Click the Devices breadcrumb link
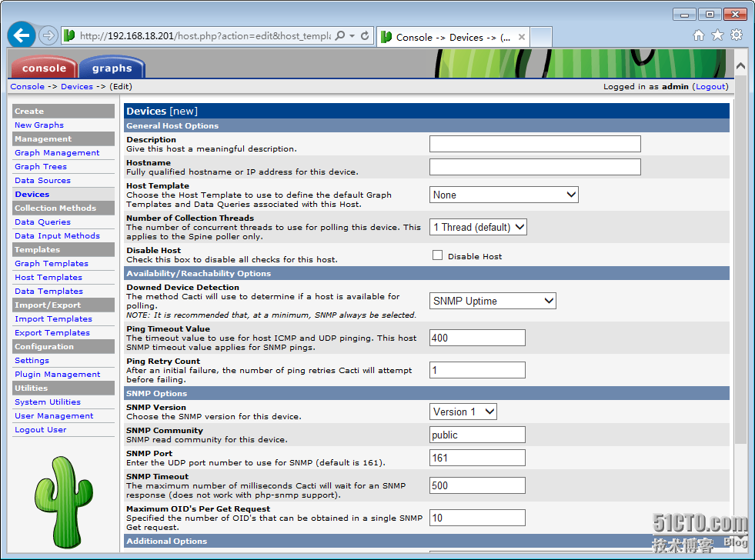The height and width of the screenshot is (560, 755). point(77,87)
